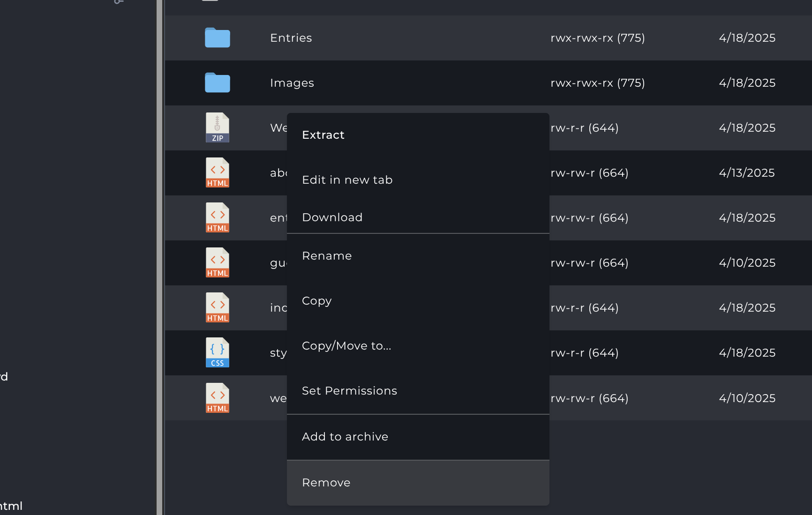This screenshot has width=812, height=515.
Task: Open Set Permissions from the menu
Action: click(349, 391)
